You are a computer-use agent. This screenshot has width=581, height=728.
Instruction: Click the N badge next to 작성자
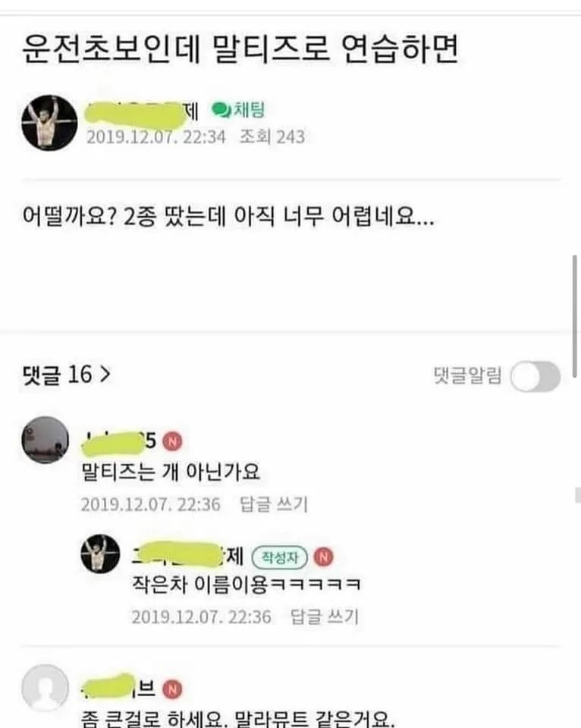pyautogui.click(x=323, y=557)
